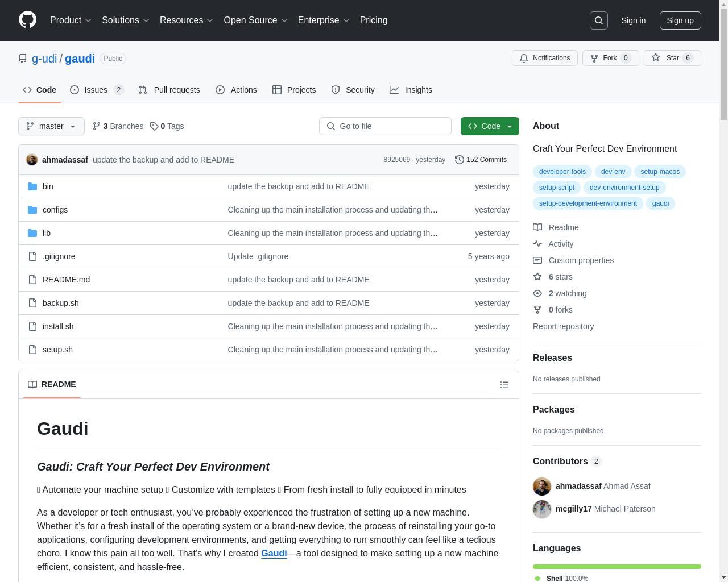Open the green Code dropdown button

click(490, 126)
